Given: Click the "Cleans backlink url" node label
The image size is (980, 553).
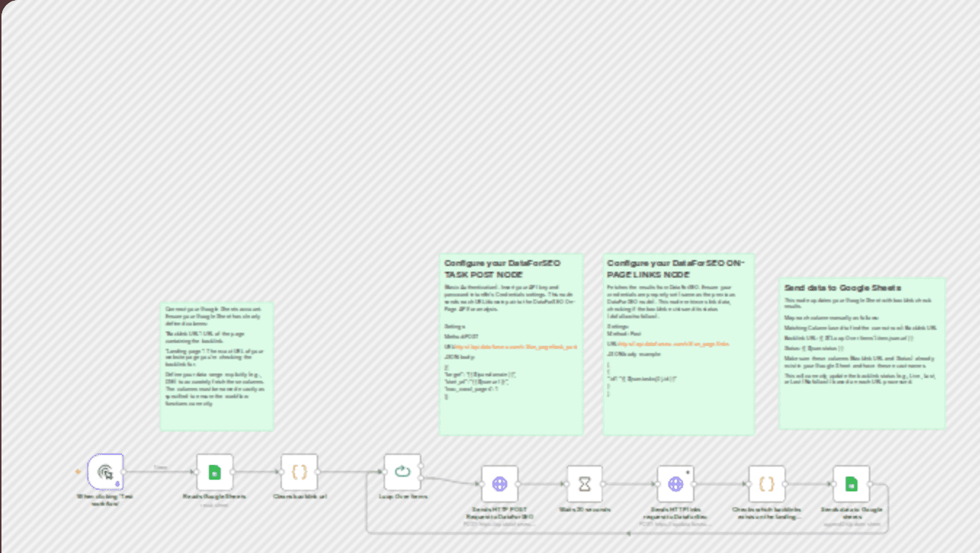Looking at the screenshot, I should pyautogui.click(x=299, y=497).
